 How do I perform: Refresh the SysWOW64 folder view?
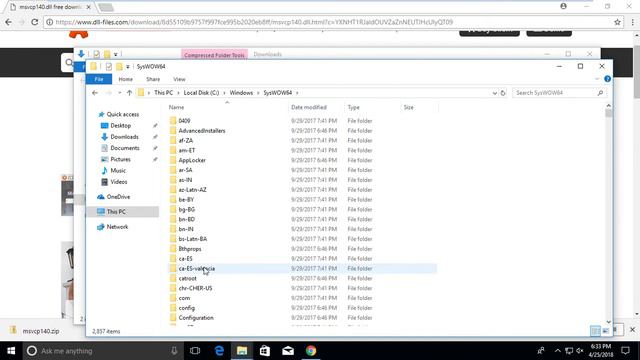tap(503, 93)
